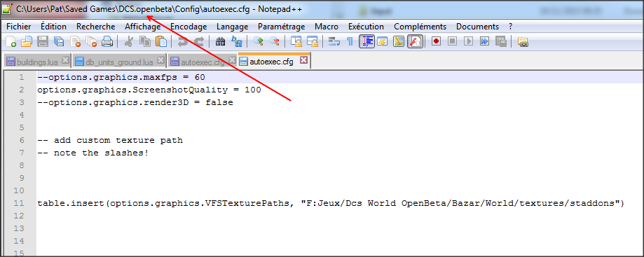Close the active autoexec.cfg tab
This screenshot has height=257, width=644.
[x=303, y=61]
